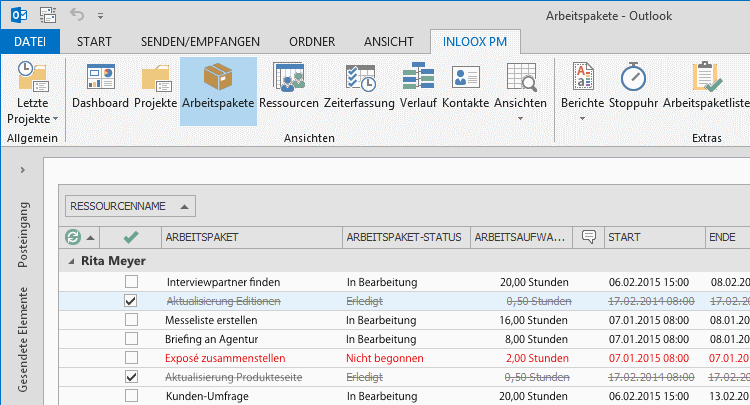
Task: Uncheck the Aktualisierung Editionen checkbox
Action: coord(131,300)
